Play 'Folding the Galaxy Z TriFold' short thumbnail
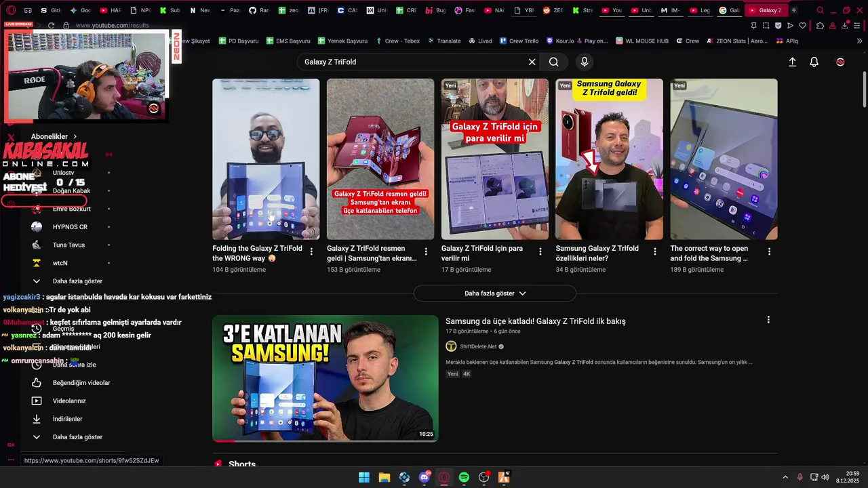The image size is (868, 488). [266, 159]
